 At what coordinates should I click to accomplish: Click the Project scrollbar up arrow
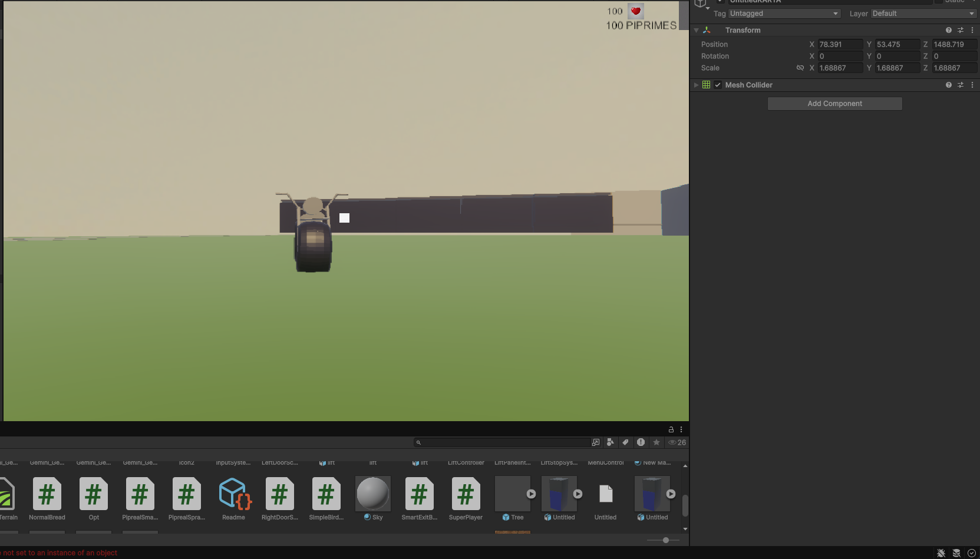click(x=685, y=466)
